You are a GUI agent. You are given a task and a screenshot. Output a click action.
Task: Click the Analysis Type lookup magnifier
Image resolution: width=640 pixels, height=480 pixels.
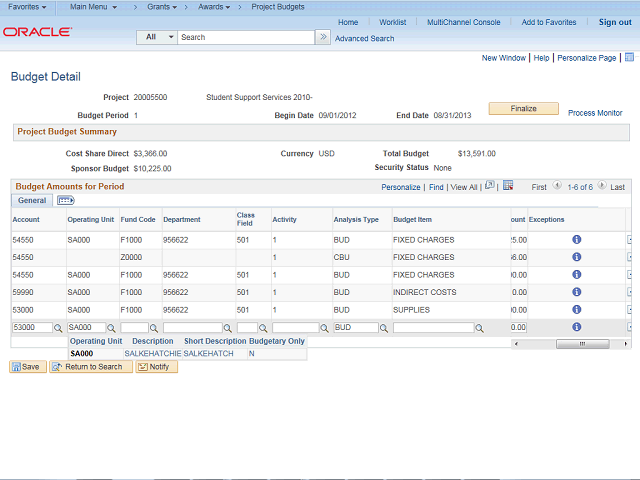pyautogui.click(x=386, y=328)
